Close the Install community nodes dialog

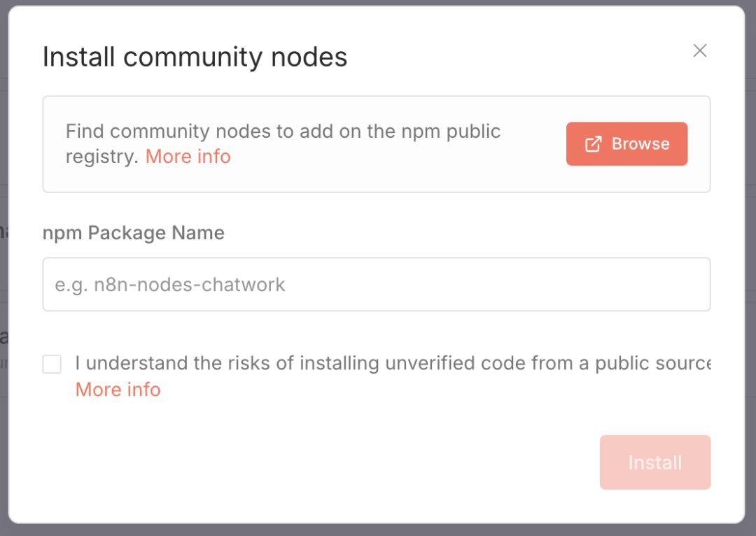[700, 50]
